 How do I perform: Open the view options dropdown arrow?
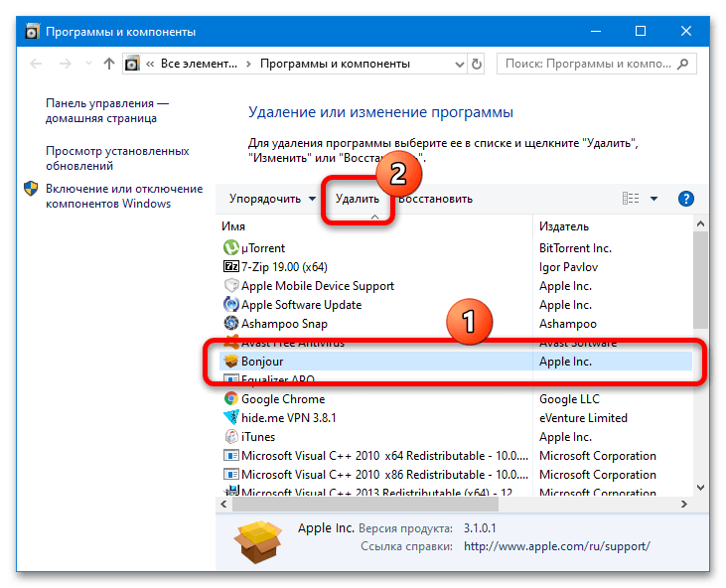point(653,199)
